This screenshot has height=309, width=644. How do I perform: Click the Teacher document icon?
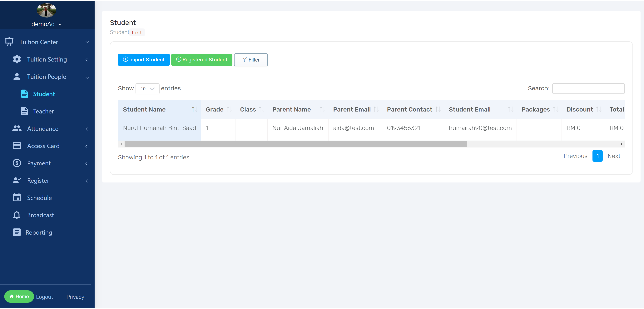24,111
